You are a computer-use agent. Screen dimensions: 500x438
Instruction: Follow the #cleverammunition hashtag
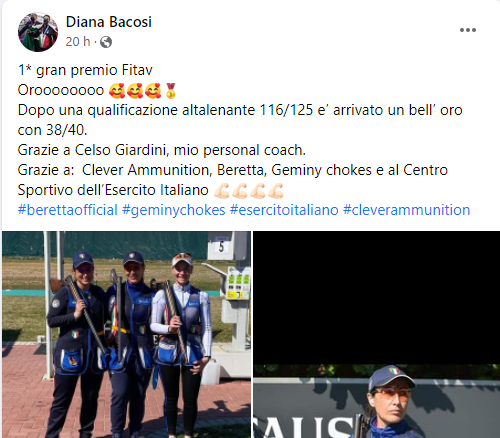[406, 210]
